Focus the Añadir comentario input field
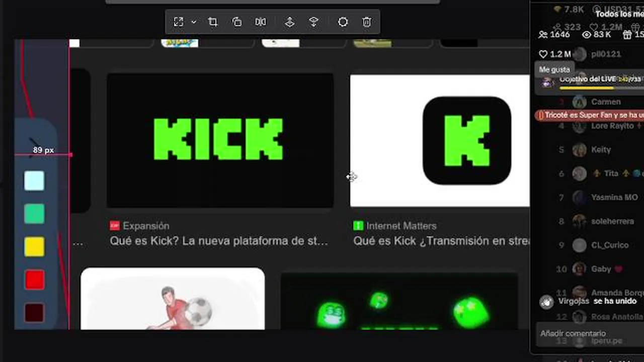This screenshot has width=644, height=362. (x=590, y=333)
